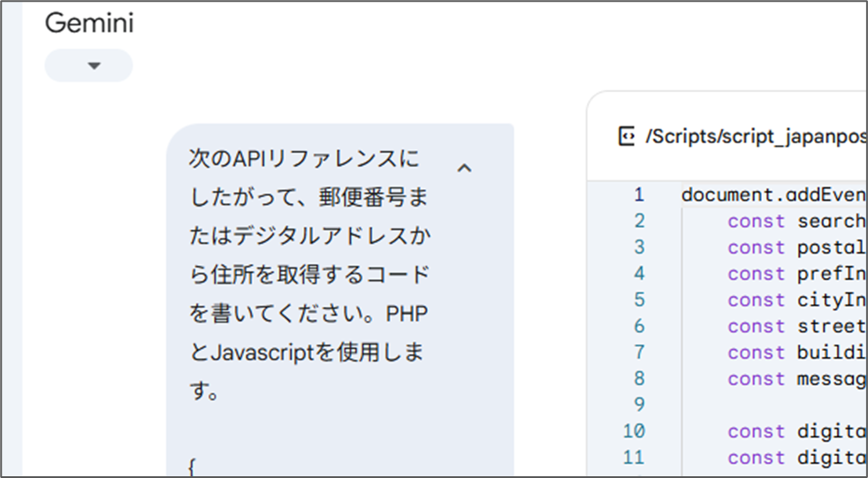This screenshot has height=478, width=868.
Task: Click code line 1 document.addEven
Action: [x=773, y=194]
